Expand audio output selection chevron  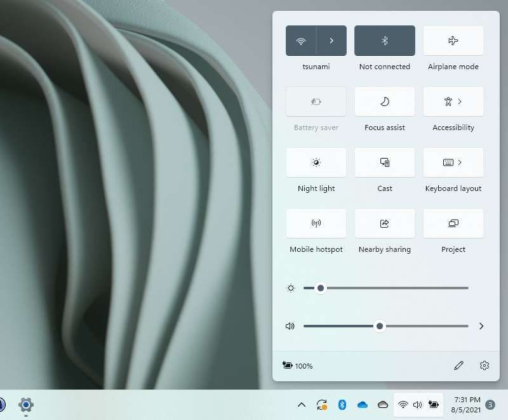[481, 326]
